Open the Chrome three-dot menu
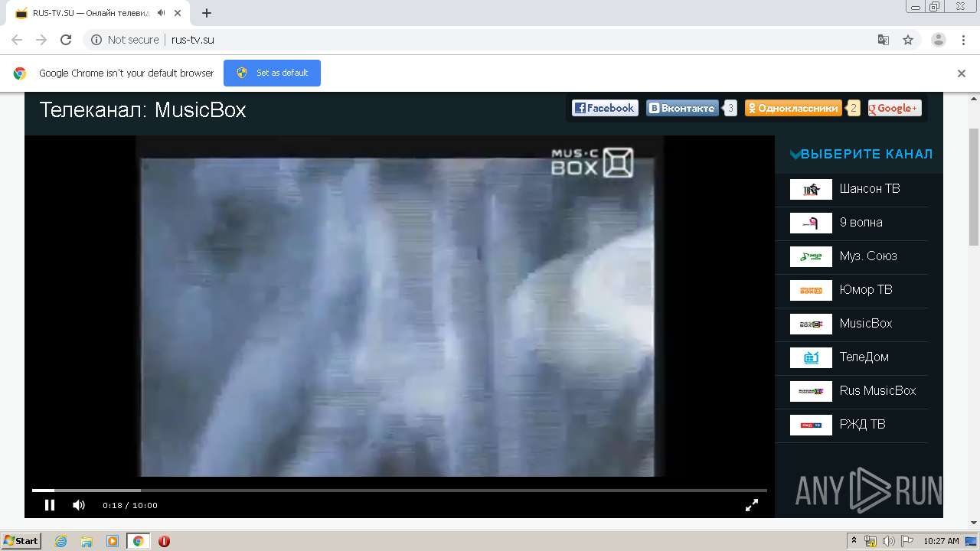Viewport: 980px width, 551px height. pos(963,40)
